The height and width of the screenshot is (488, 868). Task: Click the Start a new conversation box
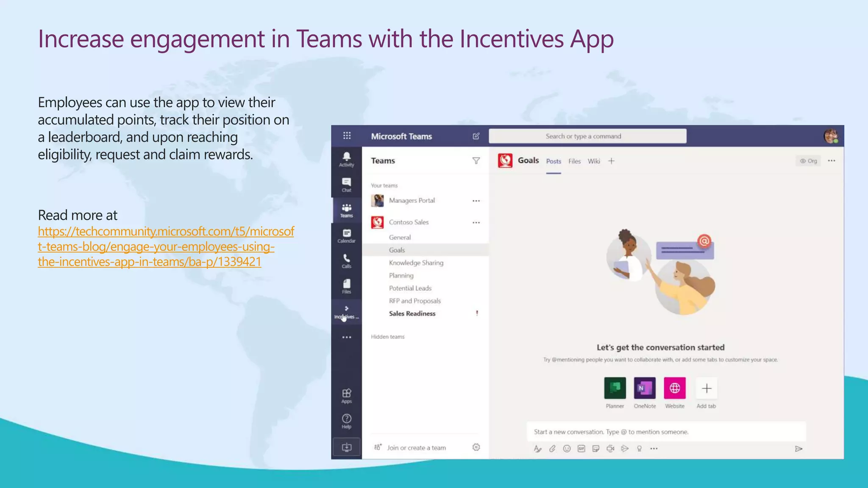tap(666, 432)
